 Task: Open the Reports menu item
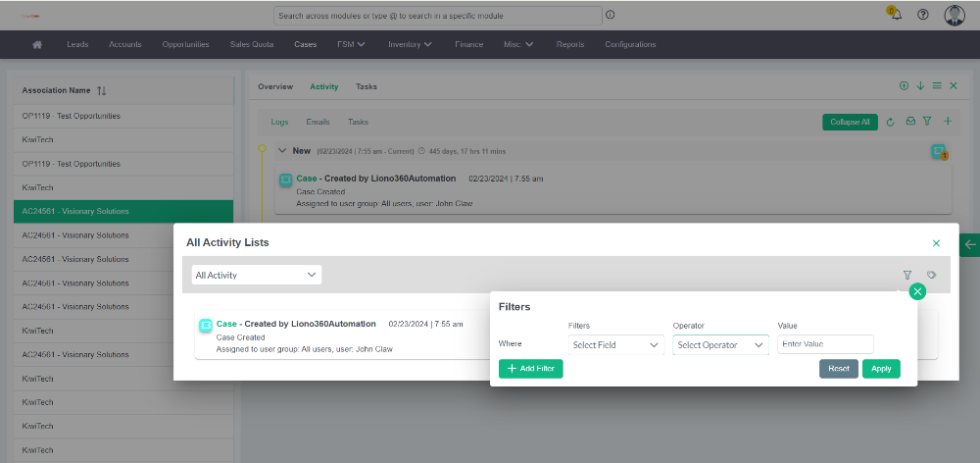coord(569,44)
